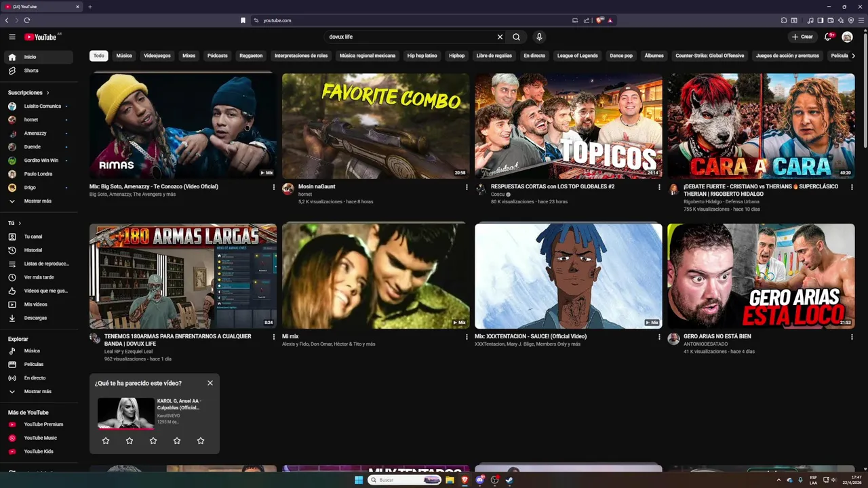Open the notifications bell
This screenshot has width=868, height=488.
[x=828, y=37]
